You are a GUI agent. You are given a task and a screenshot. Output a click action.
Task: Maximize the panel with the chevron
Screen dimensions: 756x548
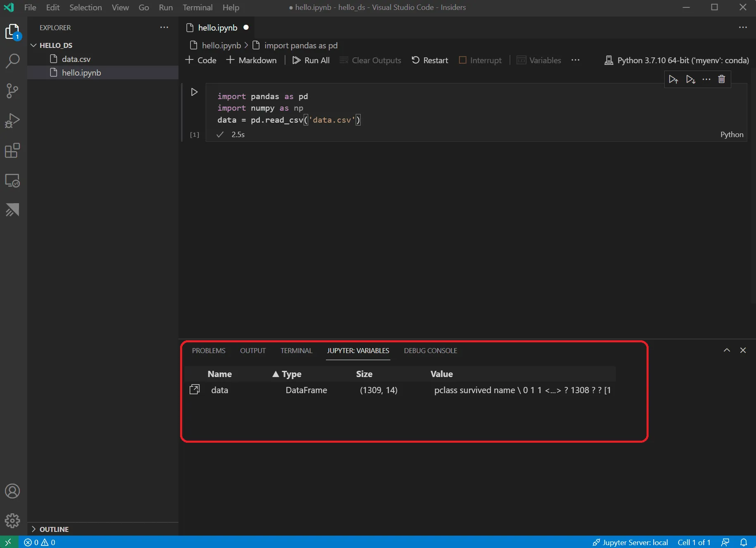pyautogui.click(x=727, y=350)
